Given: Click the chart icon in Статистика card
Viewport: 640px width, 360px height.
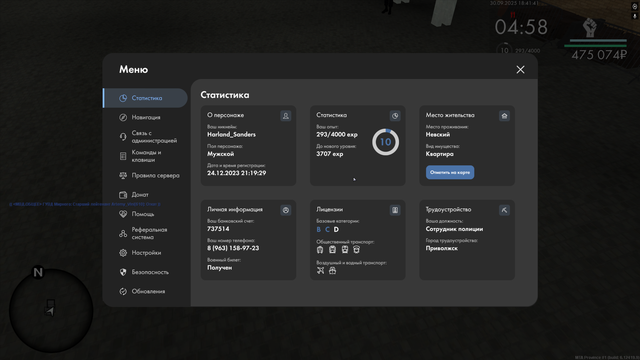Looking at the screenshot, I should point(395,116).
